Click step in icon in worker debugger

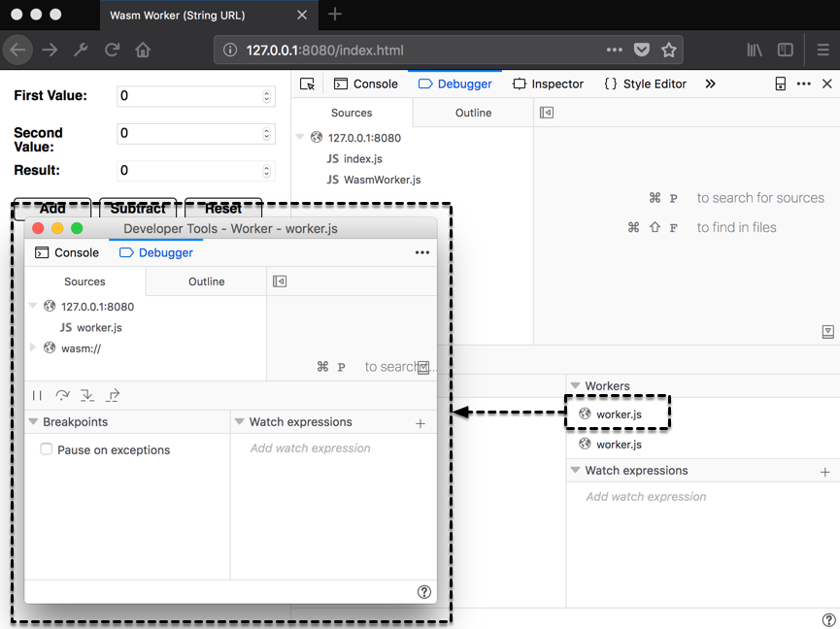pos(87,395)
